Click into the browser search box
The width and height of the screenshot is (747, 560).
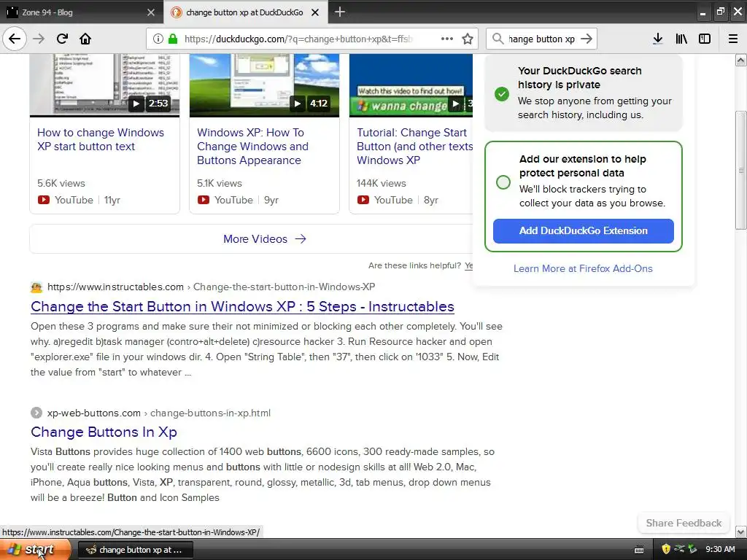[542, 39]
